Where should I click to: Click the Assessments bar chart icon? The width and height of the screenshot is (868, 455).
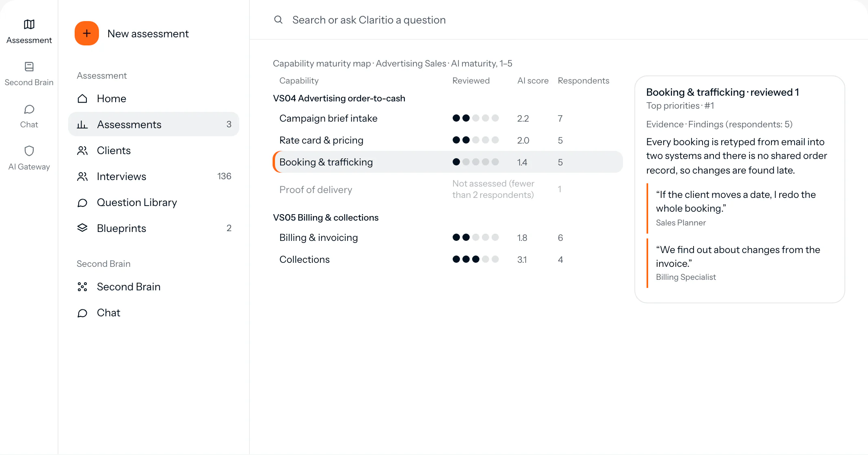point(82,124)
